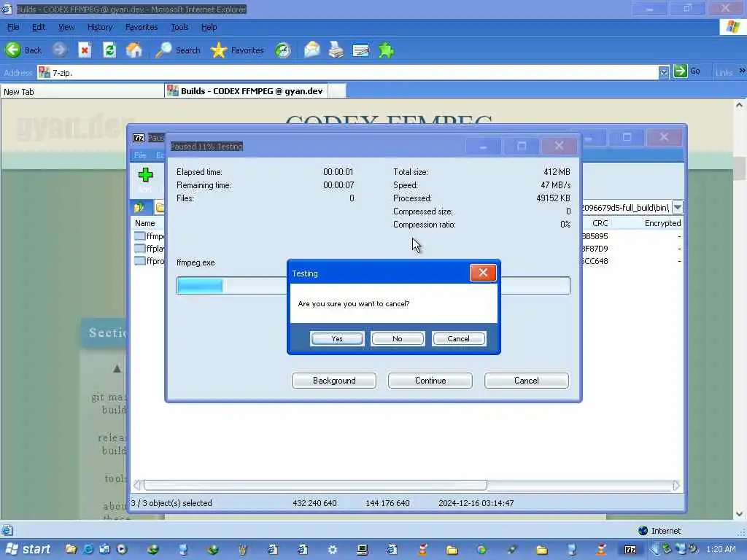Click the Mail envelope icon
The height and width of the screenshot is (560, 747).
tap(312, 50)
